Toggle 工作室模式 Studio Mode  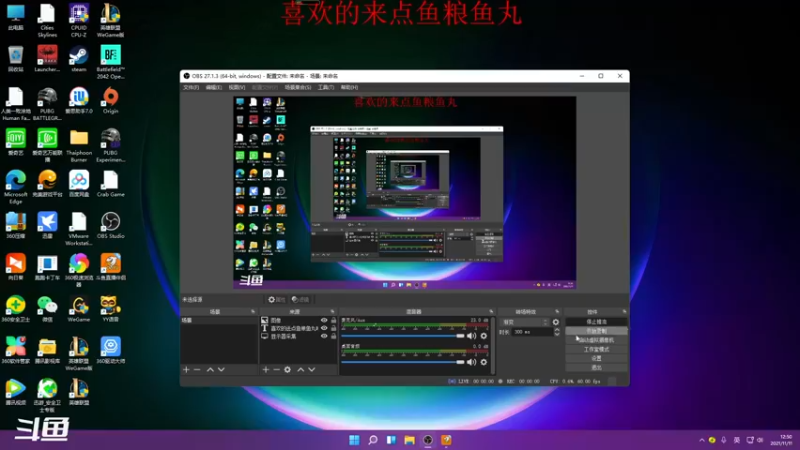[x=596, y=349]
